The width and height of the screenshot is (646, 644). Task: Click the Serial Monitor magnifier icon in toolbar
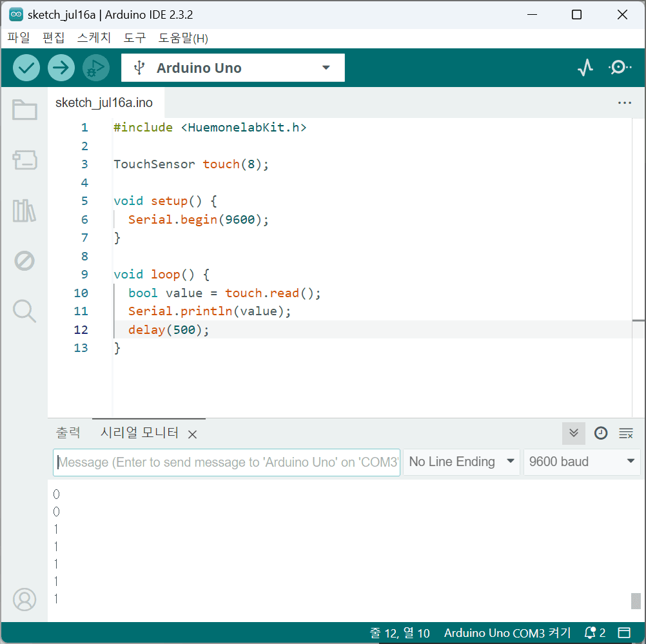620,68
